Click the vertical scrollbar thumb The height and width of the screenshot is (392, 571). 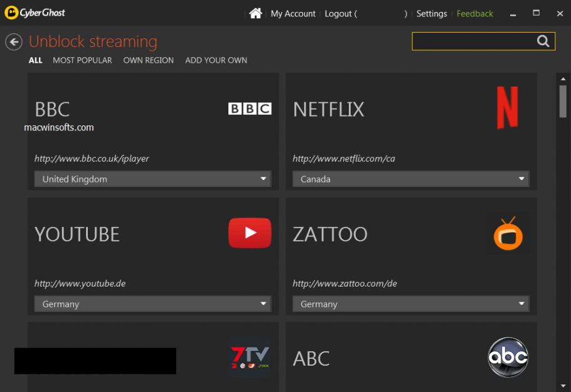pyautogui.click(x=563, y=102)
